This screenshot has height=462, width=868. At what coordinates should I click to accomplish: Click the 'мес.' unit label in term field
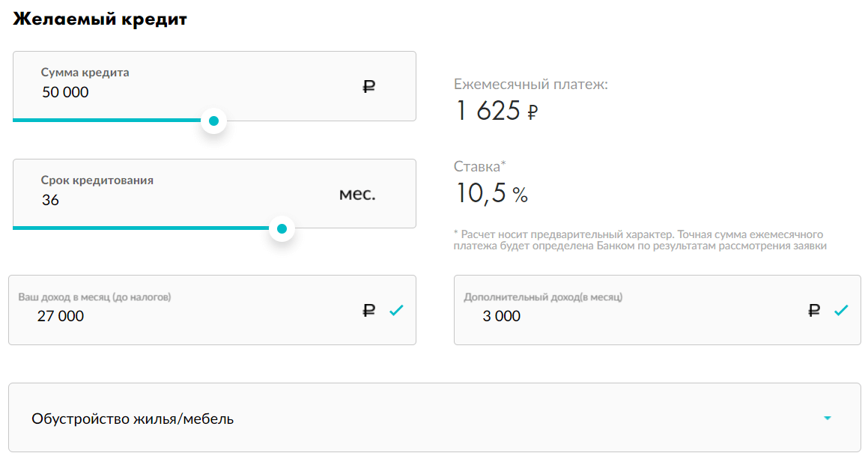tap(357, 195)
